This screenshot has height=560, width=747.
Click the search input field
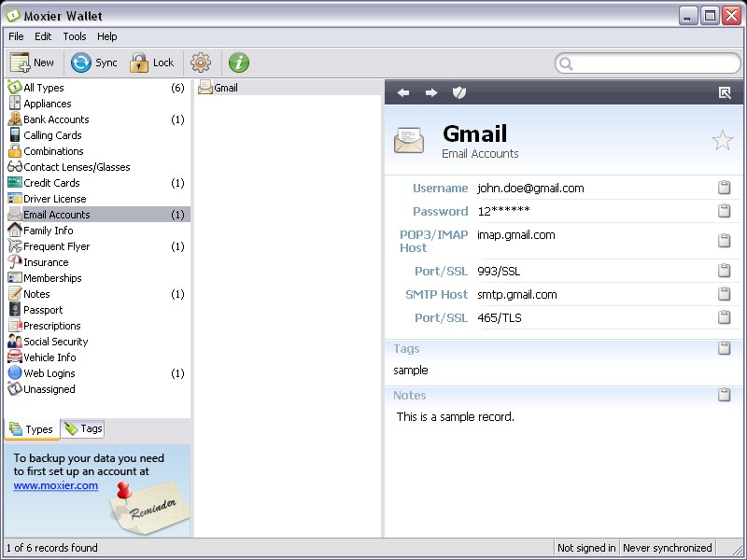[648, 63]
